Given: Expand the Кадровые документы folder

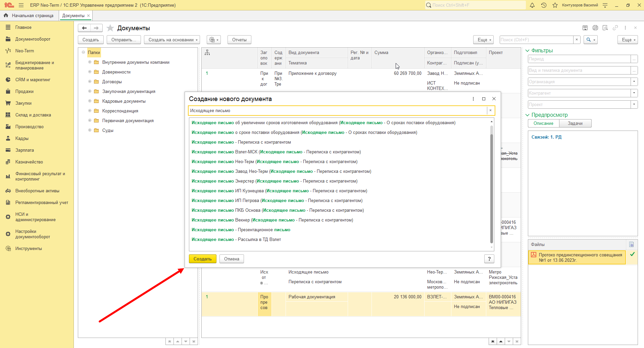Looking at the screenshot, I should coord(90,101).
